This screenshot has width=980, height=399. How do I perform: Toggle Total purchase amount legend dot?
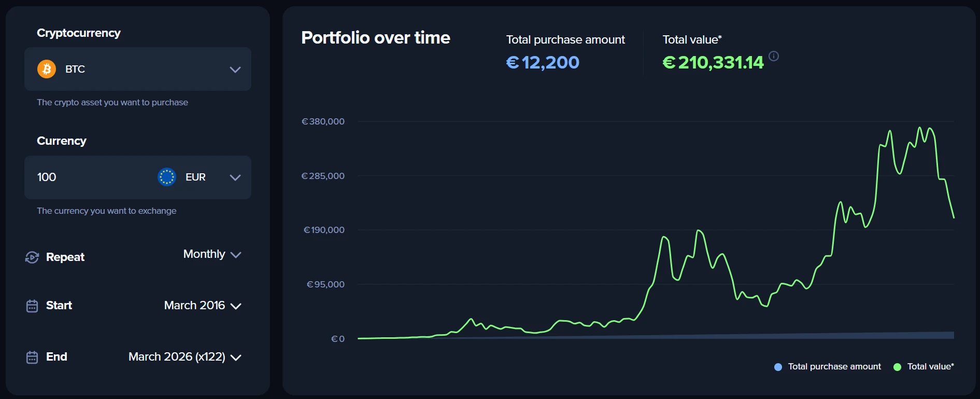778,367
